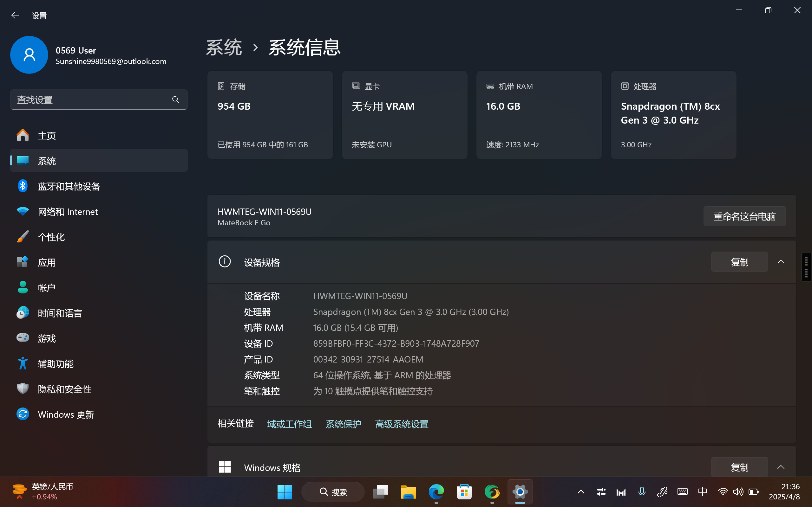Click the 系统 breadcrumb at top
812x507 pixels.
click(224, 47)
